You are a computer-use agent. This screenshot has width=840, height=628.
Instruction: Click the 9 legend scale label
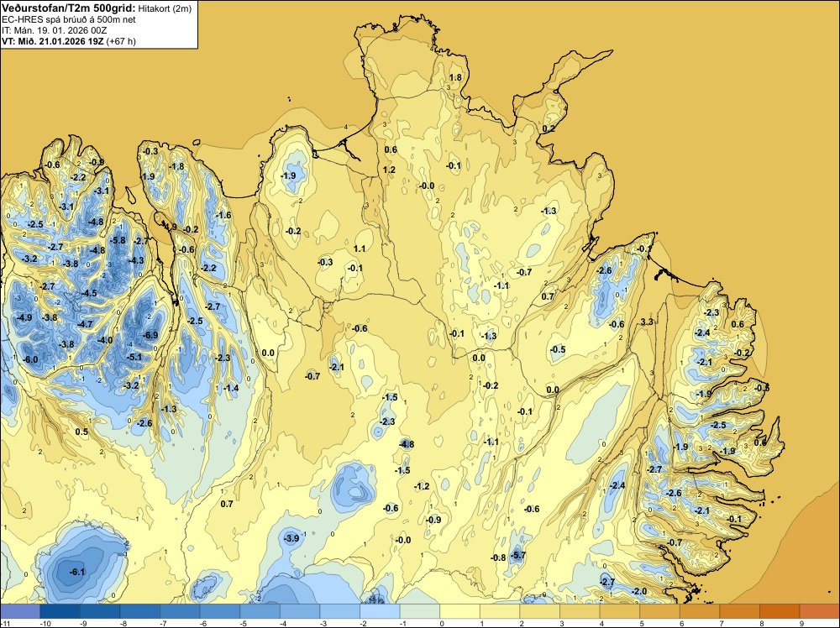point(801,623)
